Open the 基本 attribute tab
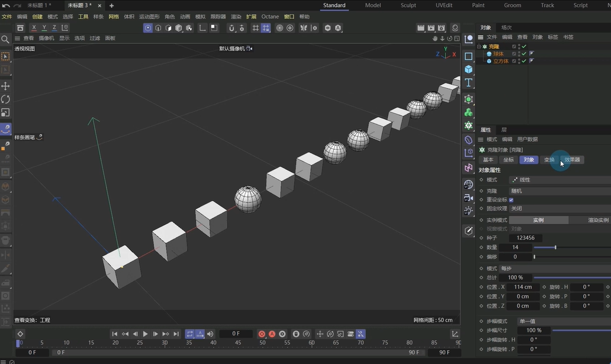 pyautogui.click(x=488, y=160)
